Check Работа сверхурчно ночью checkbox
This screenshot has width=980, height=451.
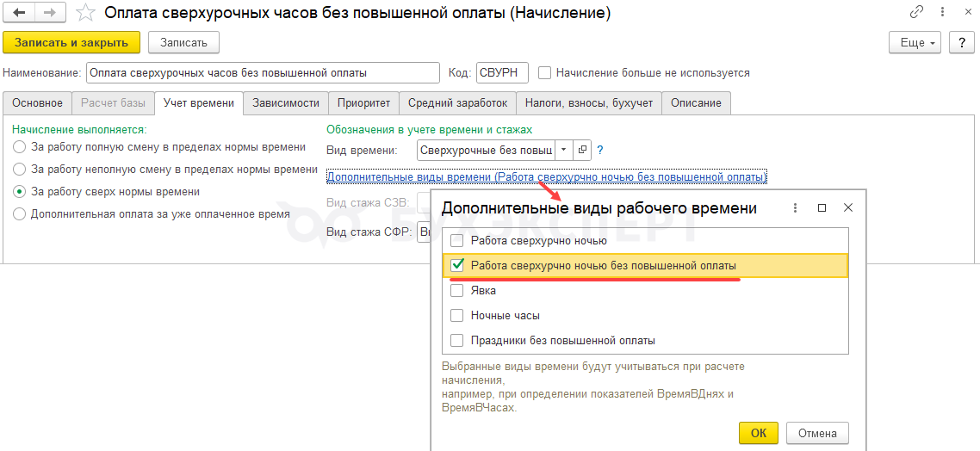(x=457, y=240)
